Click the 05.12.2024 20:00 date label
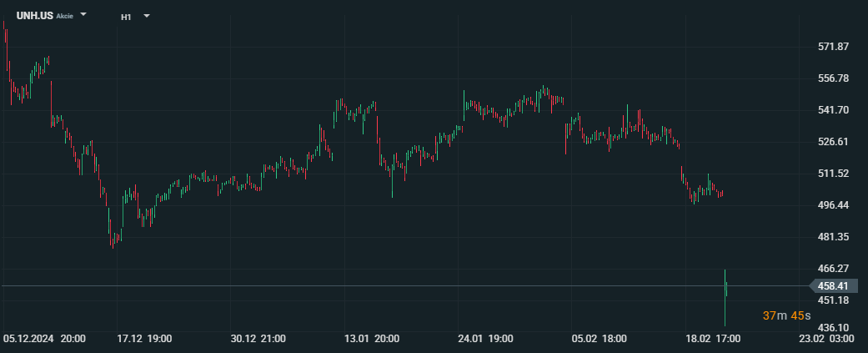 (x=44, y=339)
